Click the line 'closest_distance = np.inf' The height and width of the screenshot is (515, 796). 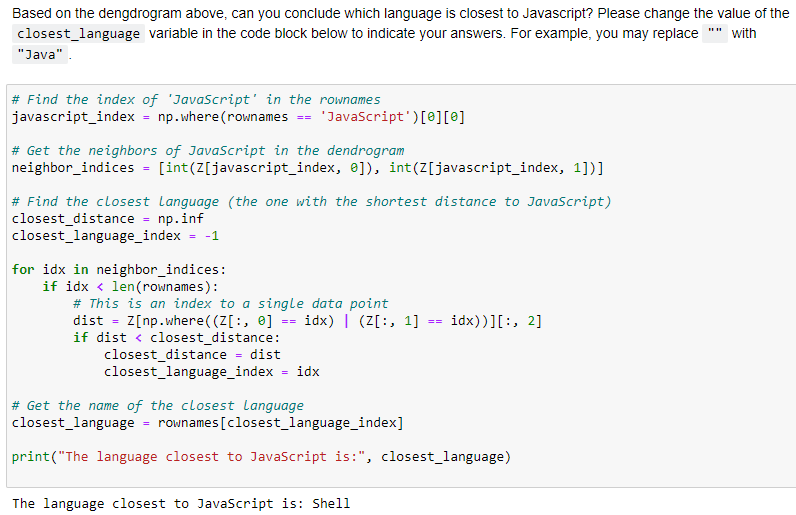tap(108, 219)
